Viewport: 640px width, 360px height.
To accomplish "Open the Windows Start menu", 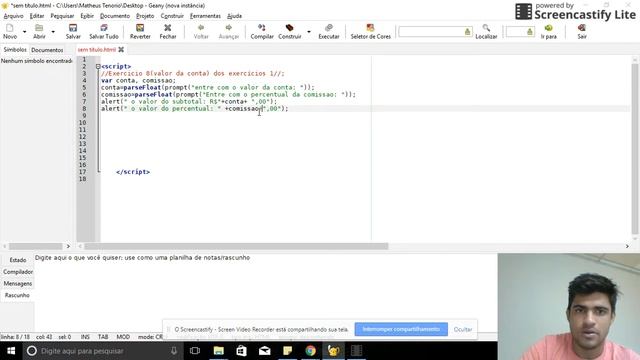I will (11, 351).
